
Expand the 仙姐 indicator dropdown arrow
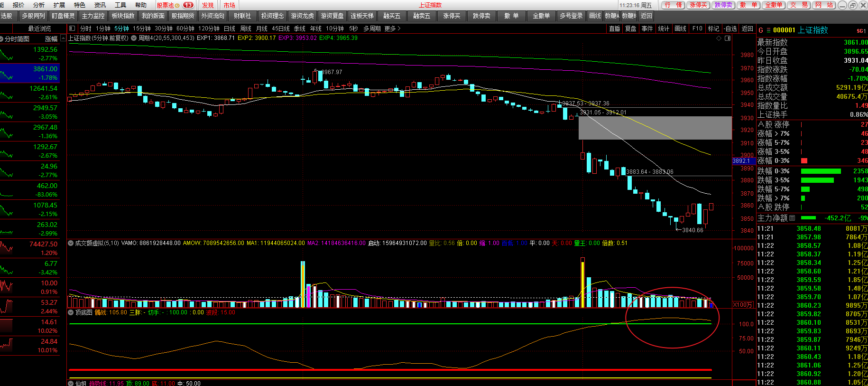click(x=71, y=383)
